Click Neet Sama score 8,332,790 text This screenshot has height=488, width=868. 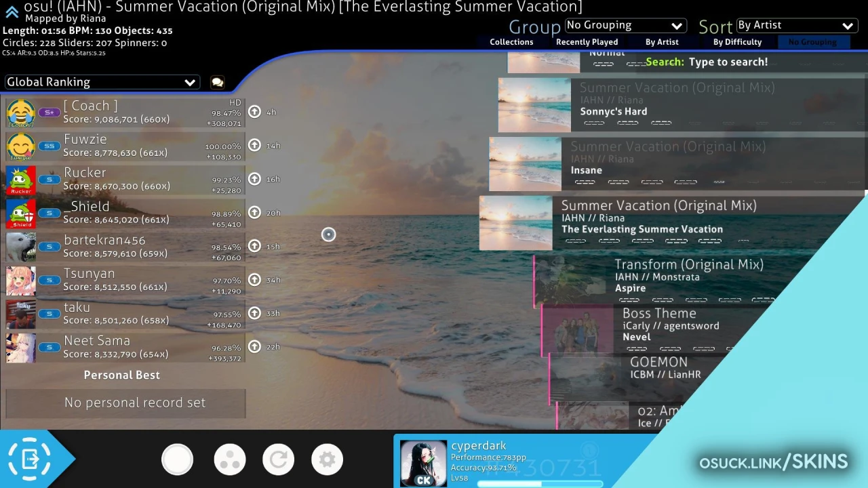(116, 354)
